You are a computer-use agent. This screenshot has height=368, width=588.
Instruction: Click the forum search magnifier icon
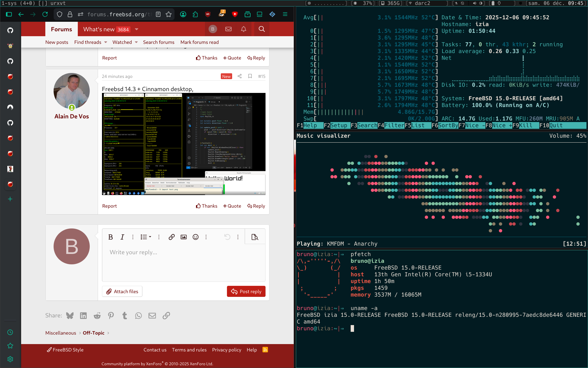click(x=262, y=29)
